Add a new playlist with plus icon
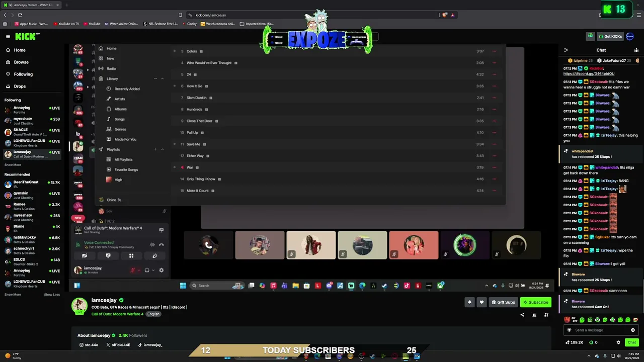The height and width of the screenshot is (362, 644). (x=155, y=149)
